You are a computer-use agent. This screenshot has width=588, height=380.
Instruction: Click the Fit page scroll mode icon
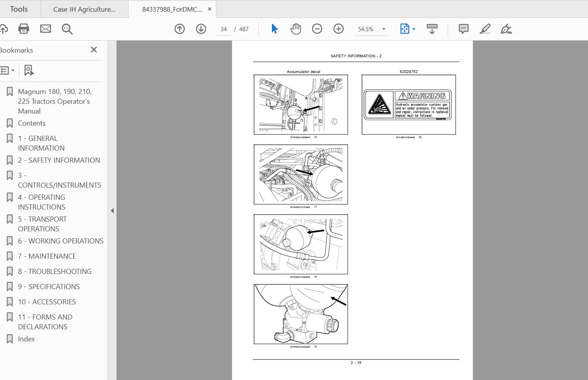coord(404,29)
